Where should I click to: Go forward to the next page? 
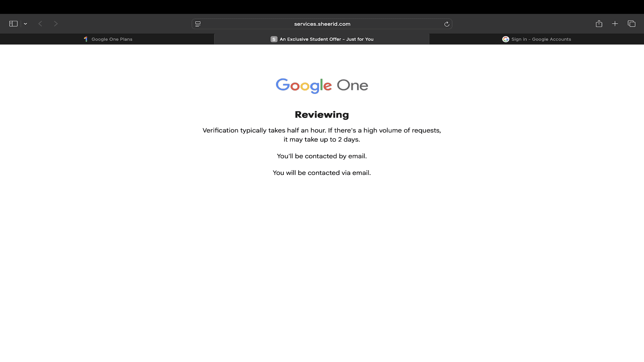(x=56, y=24)
